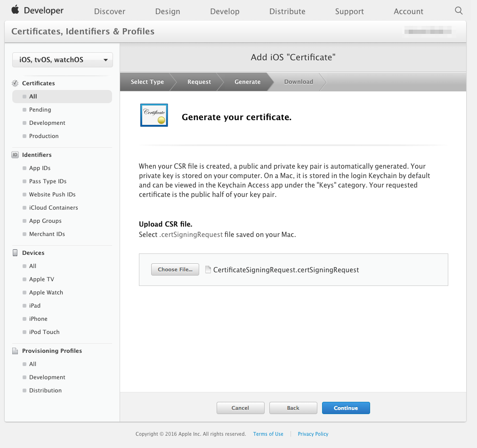Viewport: 477px width, 448px height.
Task: Open the Terms of Use link
Action: 268,434
